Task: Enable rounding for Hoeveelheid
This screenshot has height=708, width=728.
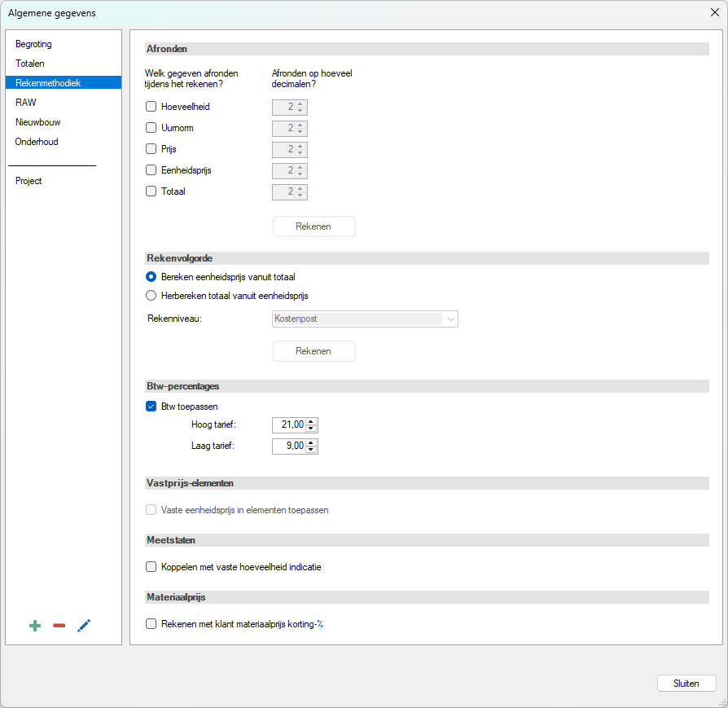Action: [151, 106]
